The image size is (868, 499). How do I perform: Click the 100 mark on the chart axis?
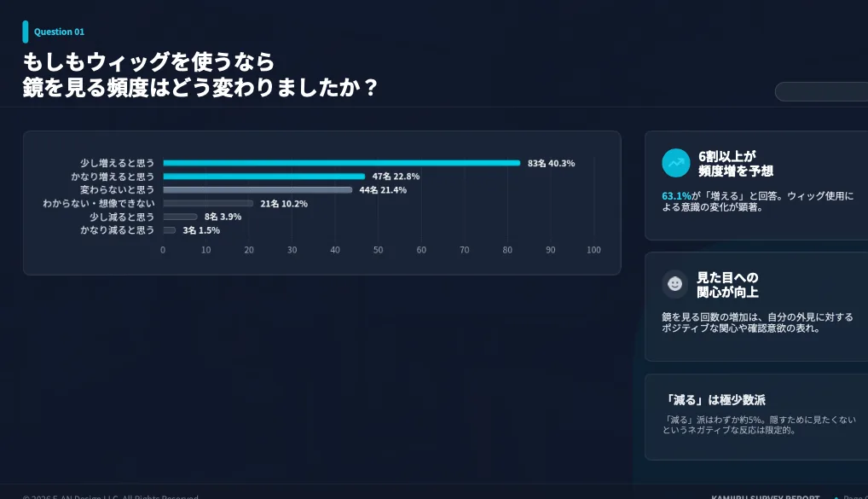[593, 250]
